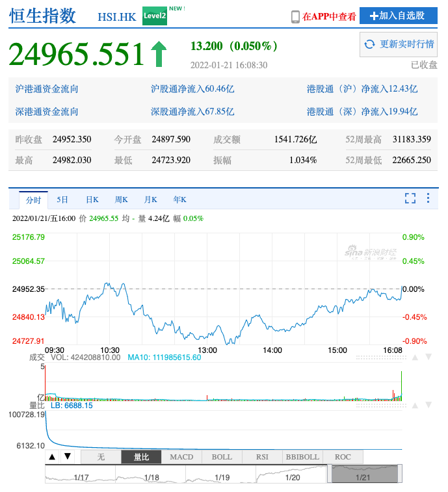Select the BBIBOLL indicator
This screenshot has width=448, height=492.
click(302, 457)
